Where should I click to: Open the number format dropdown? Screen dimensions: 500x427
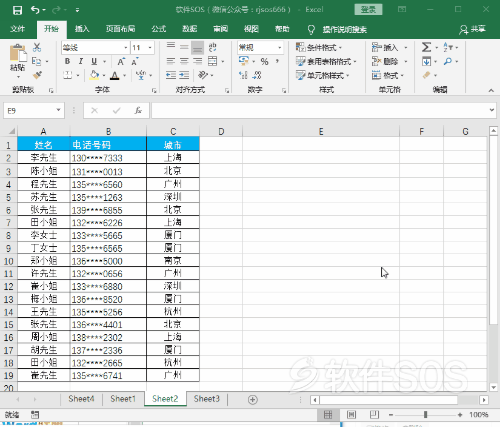click(280, 48)
